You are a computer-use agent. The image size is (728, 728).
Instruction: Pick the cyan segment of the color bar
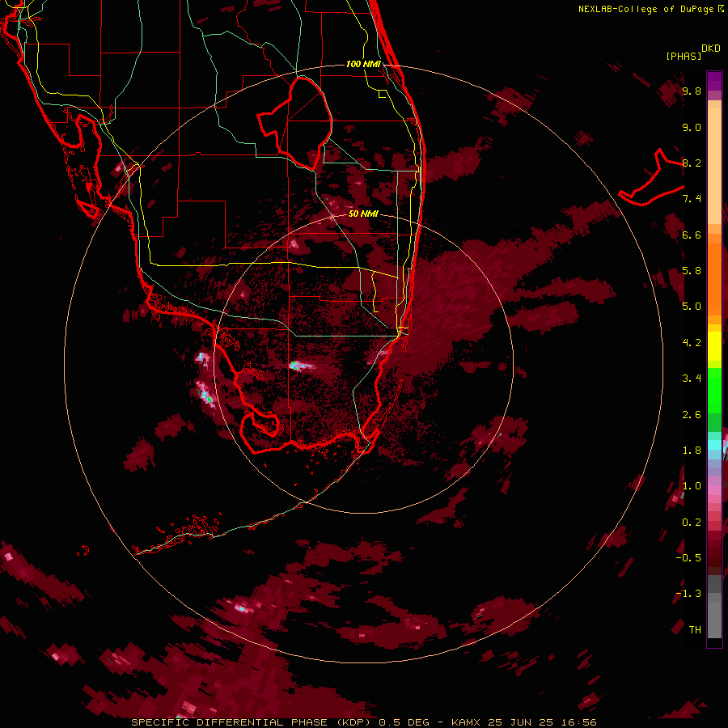(x=714, y=445)
